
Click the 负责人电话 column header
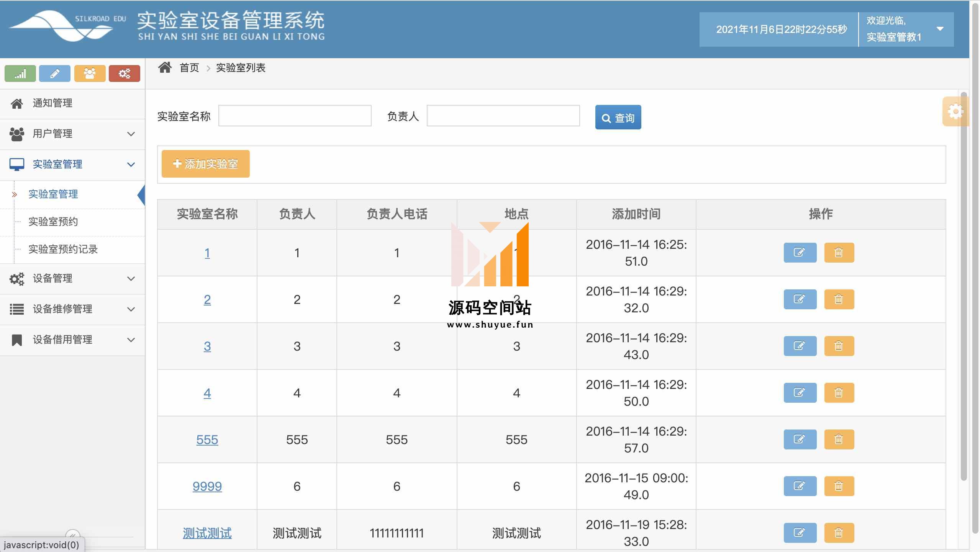point(397,214)
